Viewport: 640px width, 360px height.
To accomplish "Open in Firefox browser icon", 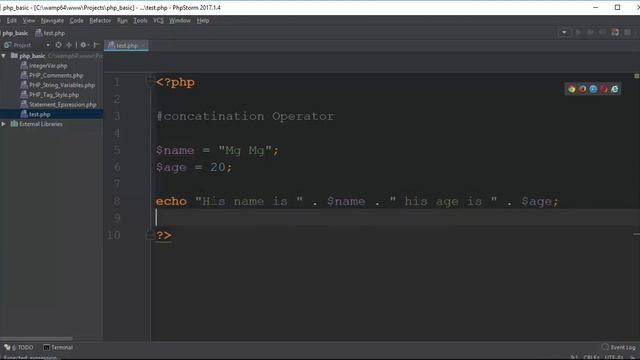I will click(582, 89).
